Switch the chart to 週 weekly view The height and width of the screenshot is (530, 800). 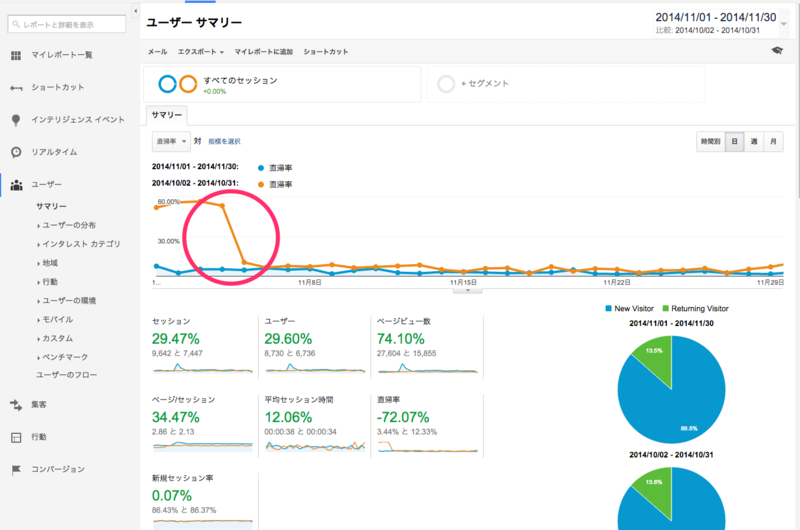tap(754, 141)
